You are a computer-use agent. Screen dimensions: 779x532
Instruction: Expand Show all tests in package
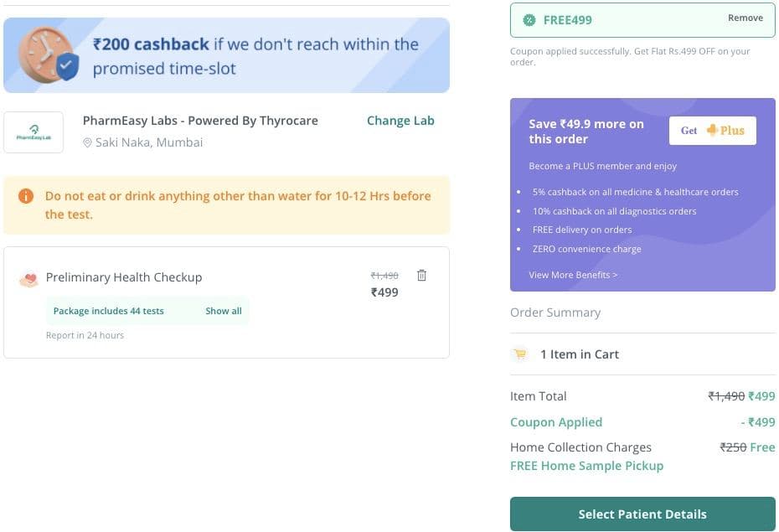tap(224, 311)
